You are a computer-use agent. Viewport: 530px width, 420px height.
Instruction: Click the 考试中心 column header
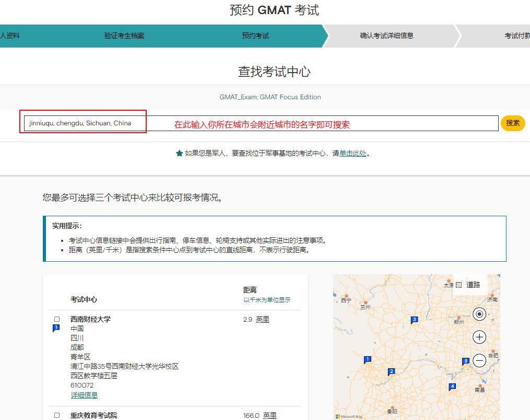coord(84,299)
